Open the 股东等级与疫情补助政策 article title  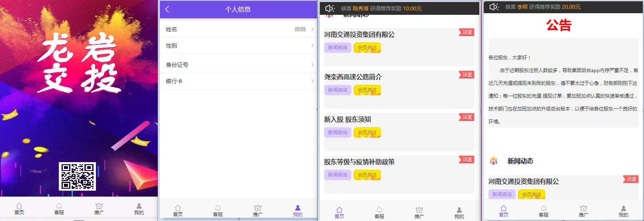[359, 162]
